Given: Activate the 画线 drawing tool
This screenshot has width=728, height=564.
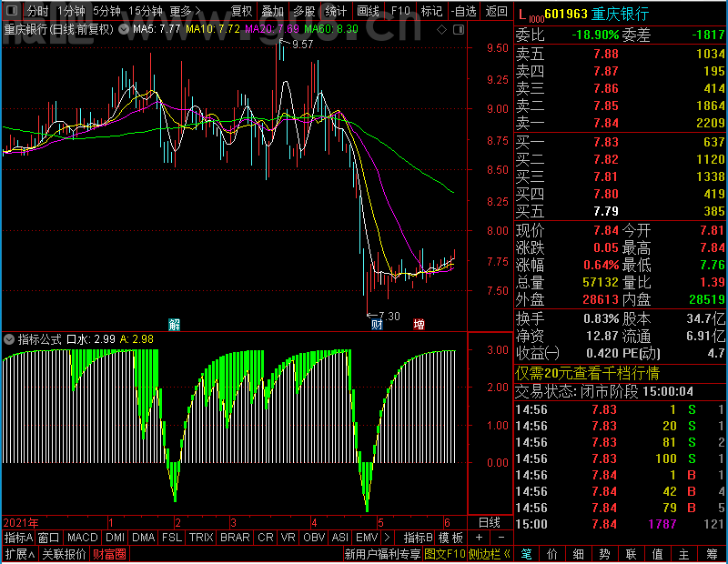Looking at the screenshot, I should [368, 11].
